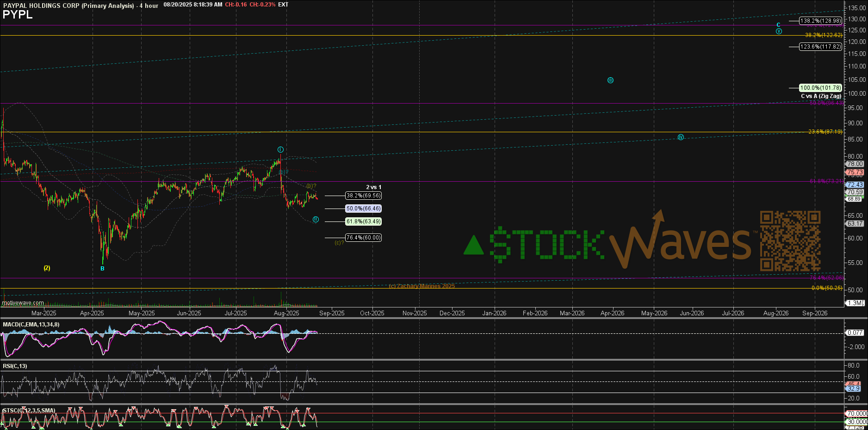
Task: Click the blue 72.43 price axis marker
Action: pos(855,185)
